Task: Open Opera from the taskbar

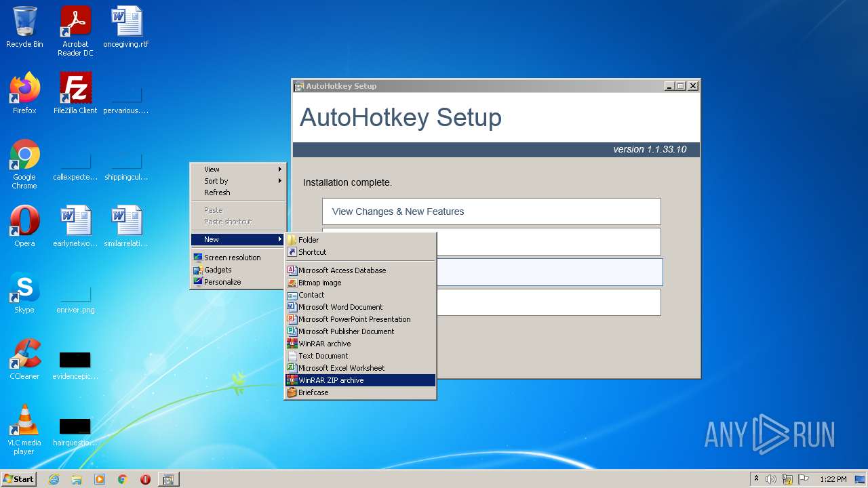Action: pyautogui.click(x=145, y=479)
